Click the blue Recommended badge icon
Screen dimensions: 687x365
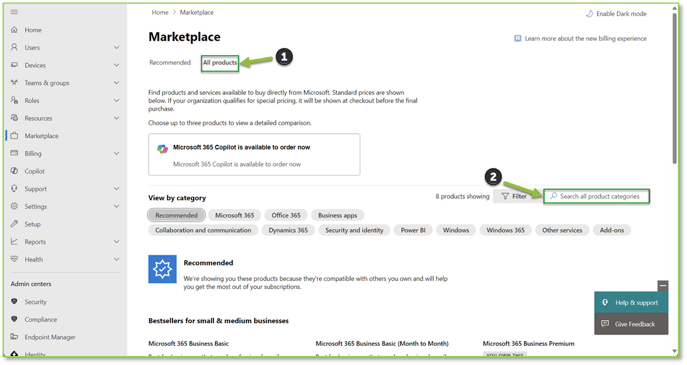163,269
